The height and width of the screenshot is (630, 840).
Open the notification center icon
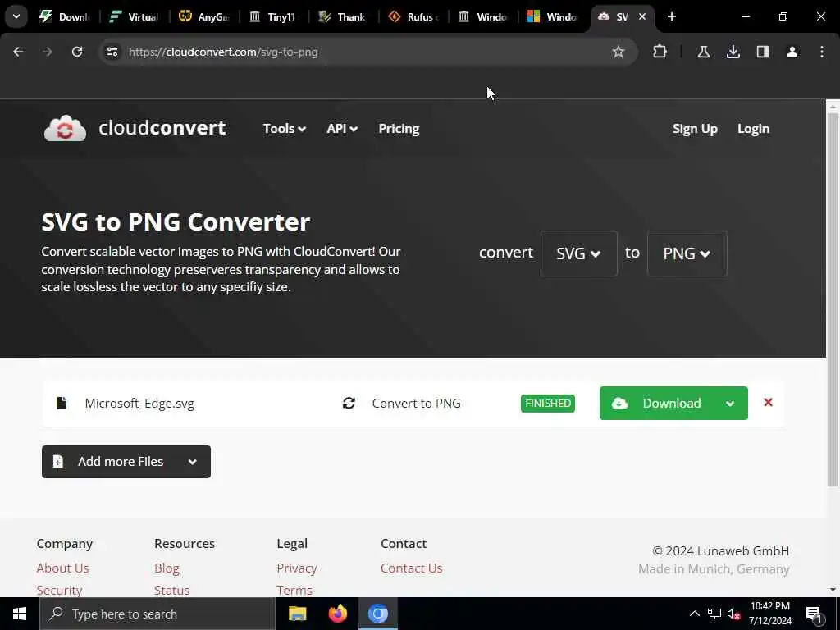pos(814,614)
